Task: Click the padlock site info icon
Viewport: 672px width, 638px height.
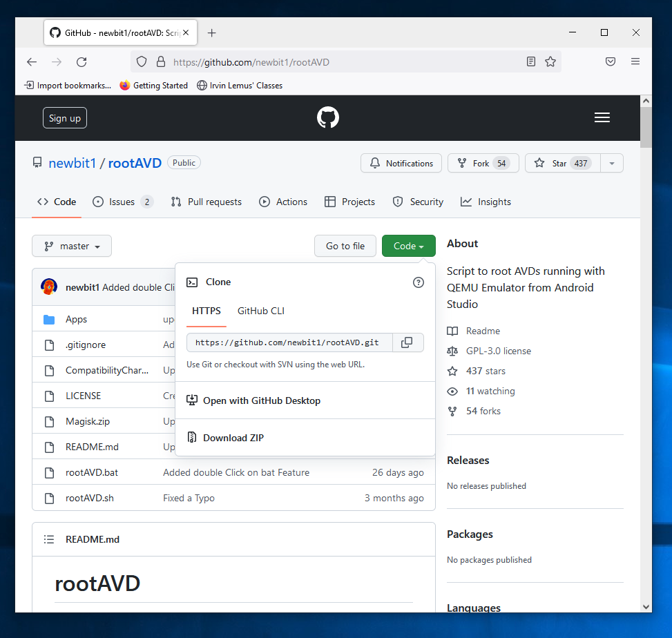Action: coord(161,61)
